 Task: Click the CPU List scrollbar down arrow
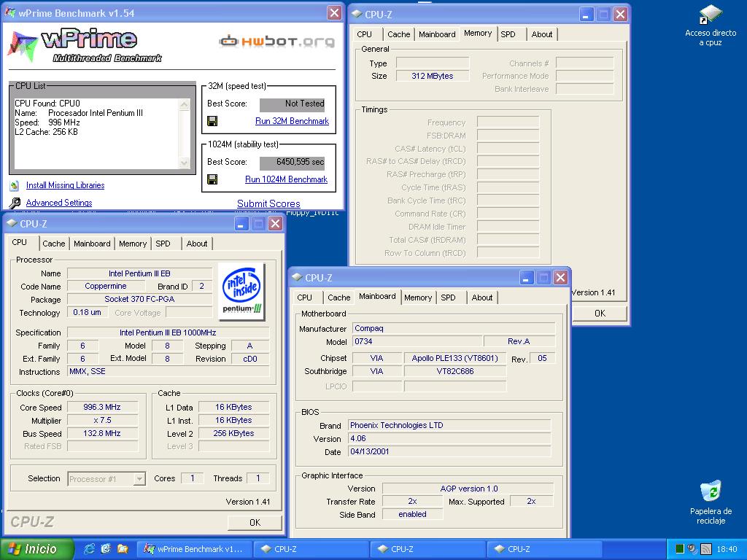(185, 163)
